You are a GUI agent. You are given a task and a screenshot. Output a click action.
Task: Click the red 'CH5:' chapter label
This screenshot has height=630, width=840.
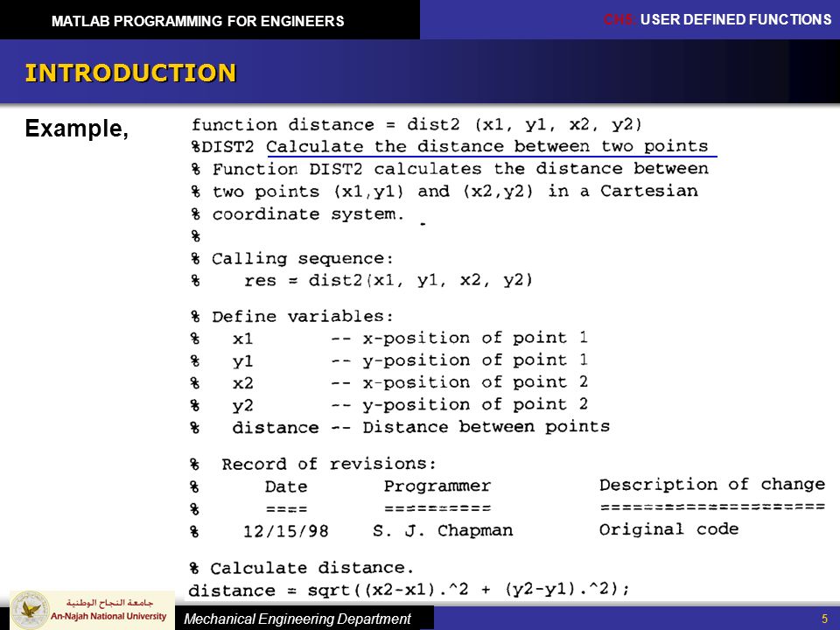pyautogui.click(x=619, y=20)
